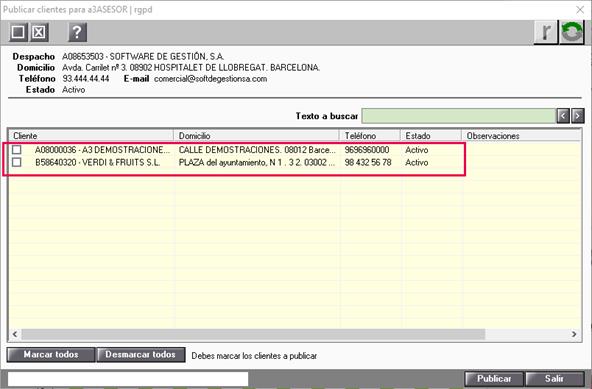The image size is (592, 389).
Task: Click despacho name 'A08653503 - SOFTWARE DE GESTIÓN, S.A.'
Action: click(x=143, y=57)
